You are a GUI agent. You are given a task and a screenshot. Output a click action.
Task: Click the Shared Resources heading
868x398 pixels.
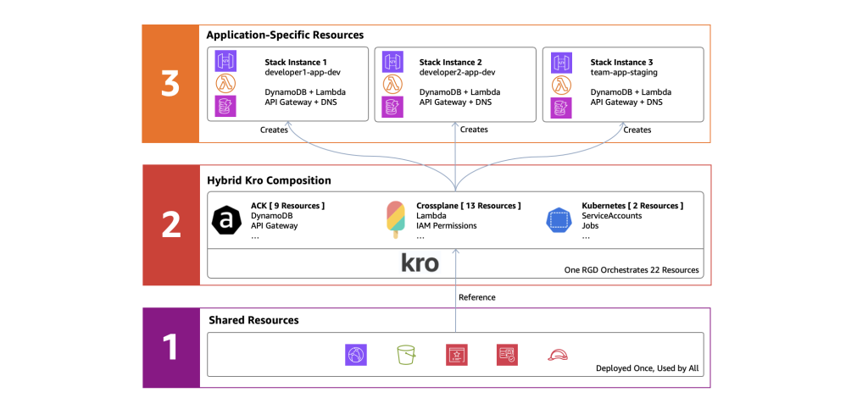(x=253, y=320)
